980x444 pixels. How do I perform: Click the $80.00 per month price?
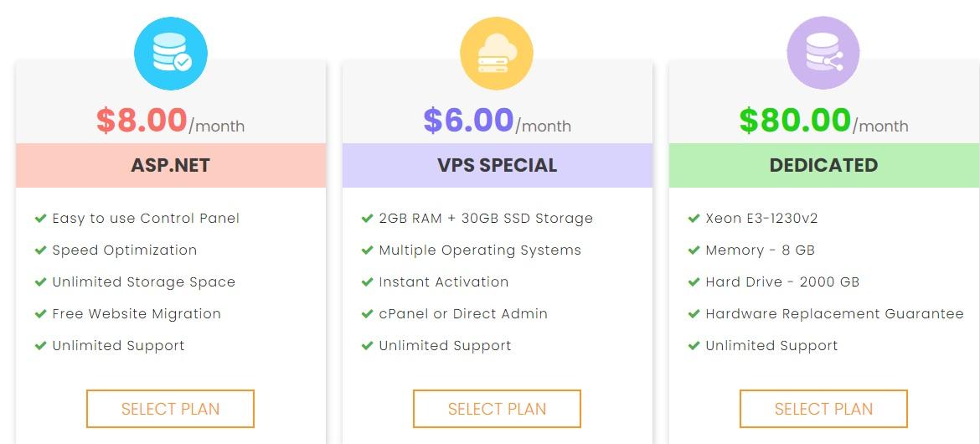coord(823,121)
